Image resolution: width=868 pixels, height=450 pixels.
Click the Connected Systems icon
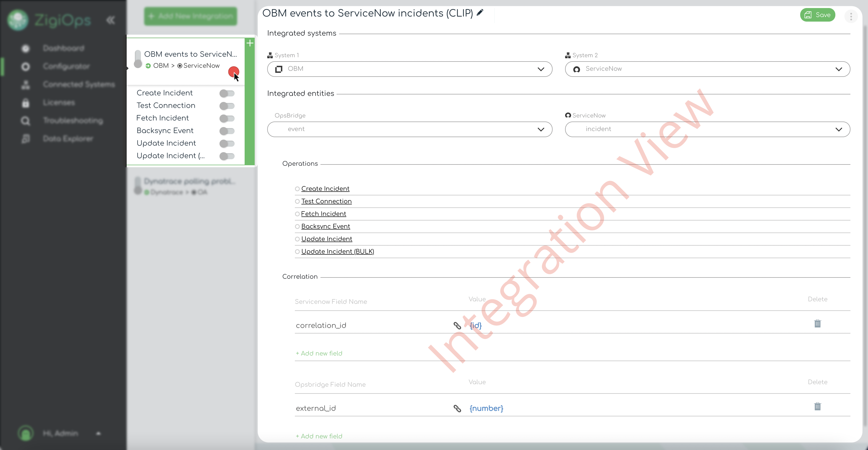[26, 85]
